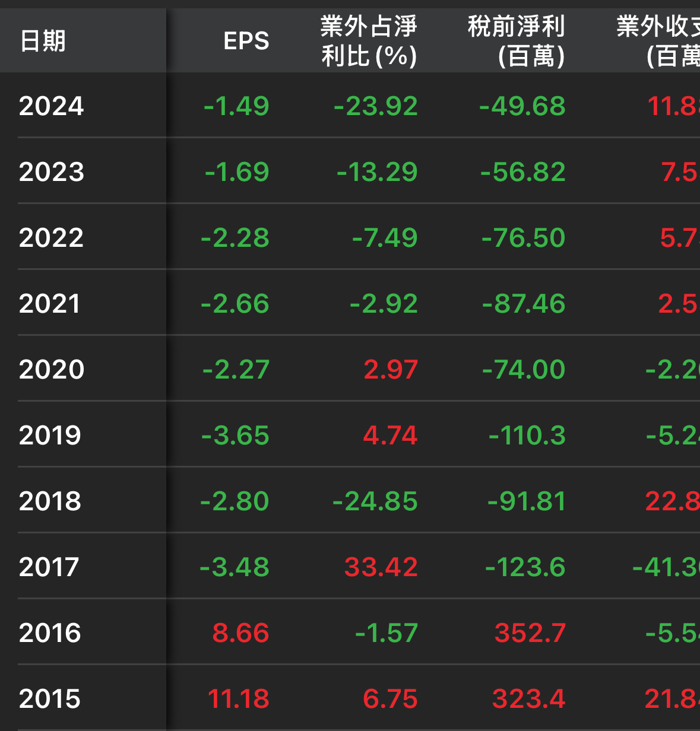The height and width of the screenshot is (731, 700).
Task: Click EPS value -3.48 for 2017
Action: click(x=235, y=567)
